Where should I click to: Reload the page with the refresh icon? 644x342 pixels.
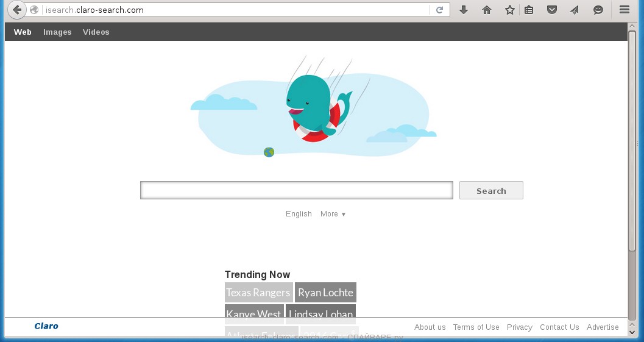click(x=439, y=10)
